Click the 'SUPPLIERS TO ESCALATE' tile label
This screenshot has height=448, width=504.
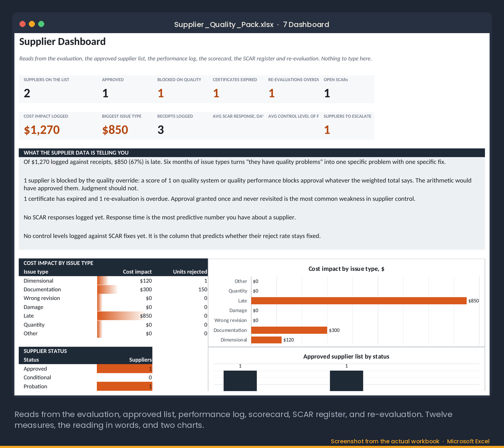click(x=347, y=116)
